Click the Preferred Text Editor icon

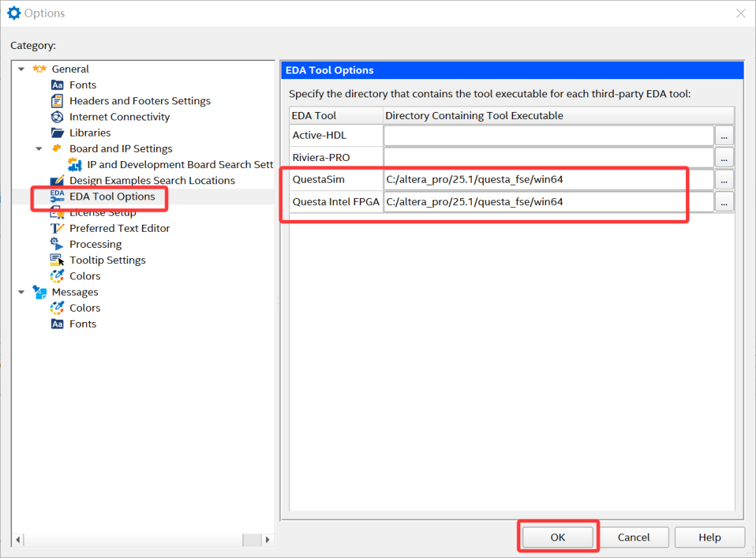pyautogui.click(x=57, y=228)
